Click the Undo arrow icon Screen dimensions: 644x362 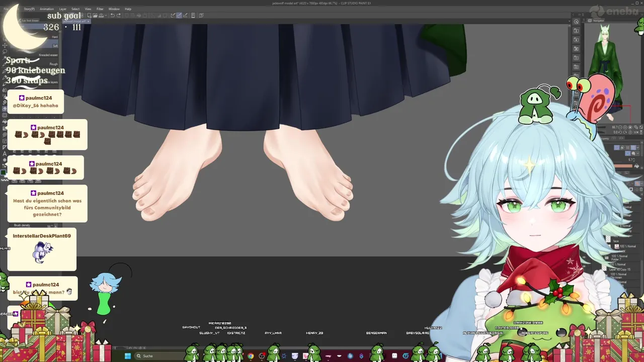[x=113, y=15]
